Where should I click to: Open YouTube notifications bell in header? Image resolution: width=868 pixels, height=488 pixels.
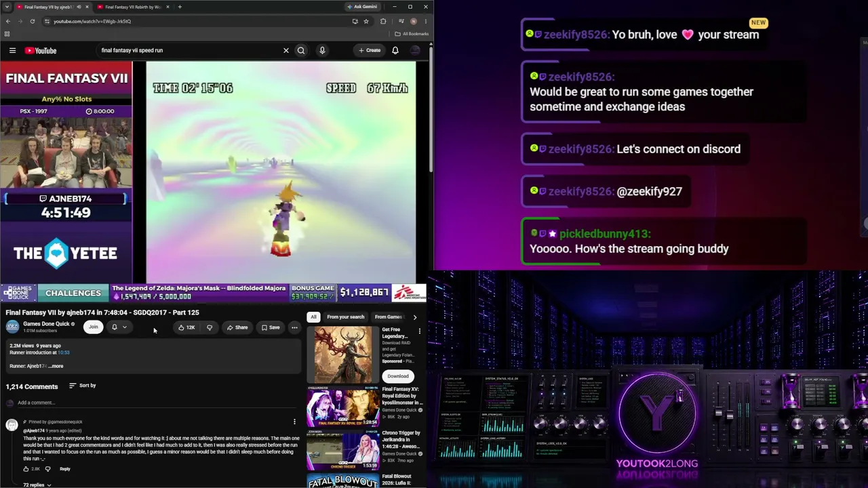click(395, 50)
